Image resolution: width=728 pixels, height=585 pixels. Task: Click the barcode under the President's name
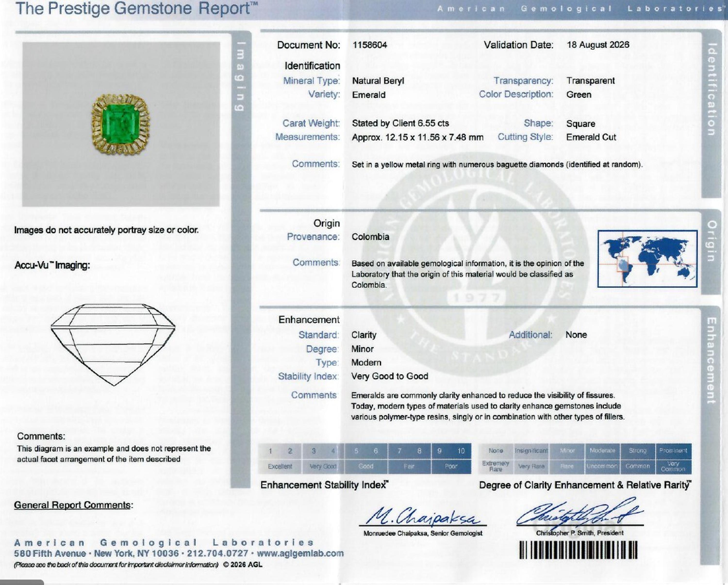point(578,550)
